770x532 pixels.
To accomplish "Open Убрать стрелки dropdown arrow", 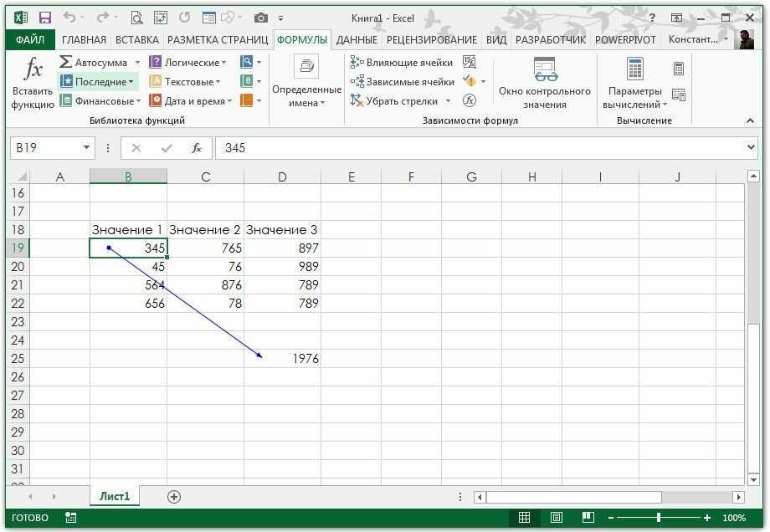I will pos(448,101).
